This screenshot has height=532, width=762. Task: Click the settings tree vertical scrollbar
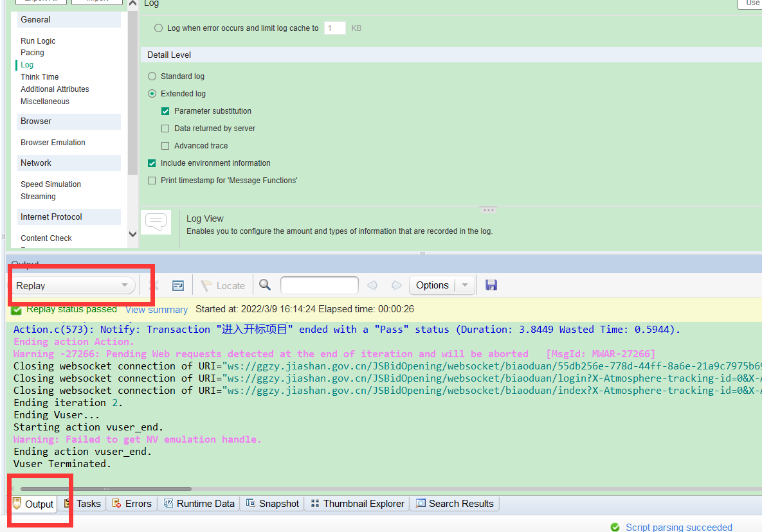(x=132, y=93)
